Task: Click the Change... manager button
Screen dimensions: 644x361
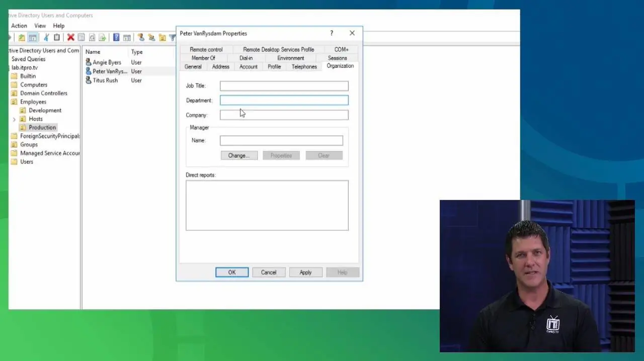Action: pyautogui.click(x=239, y=155)
